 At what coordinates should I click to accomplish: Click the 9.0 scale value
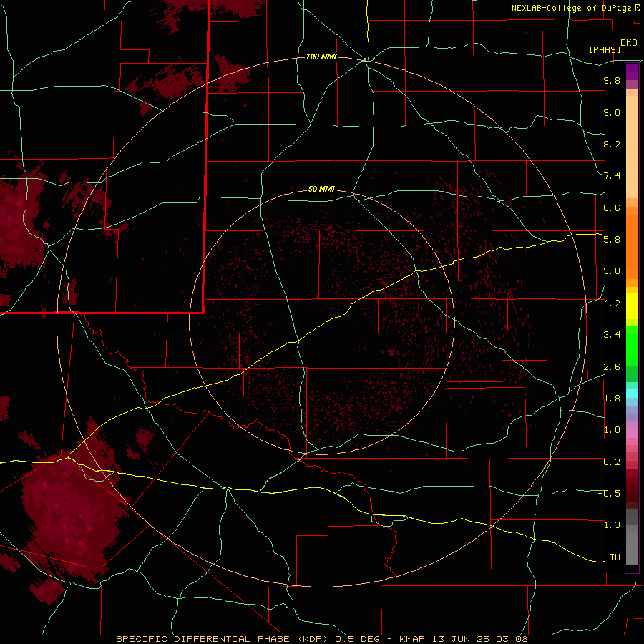point(612,112)
